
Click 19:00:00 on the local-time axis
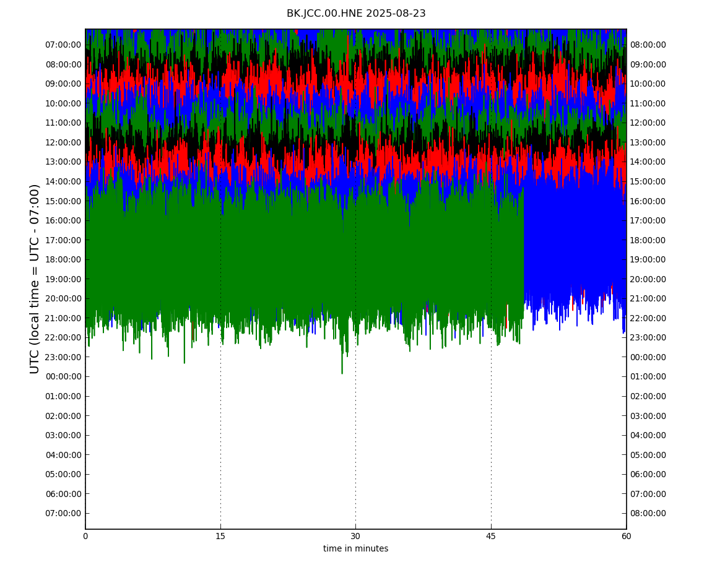(x=648, y=259)
